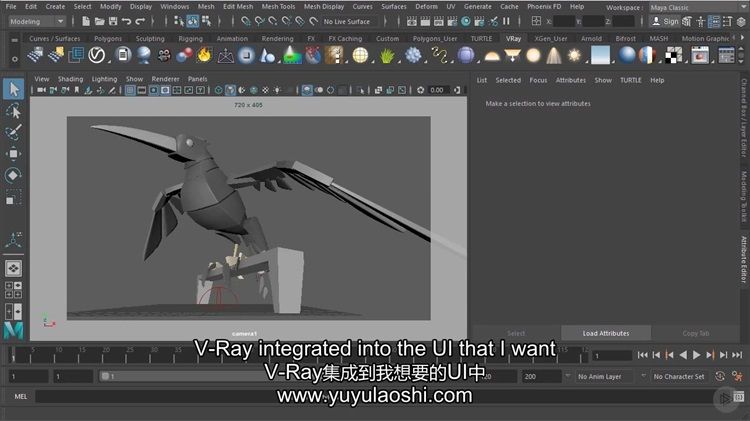
Task: Switch to the VRay shelf tab
Action: pos(513,38)
